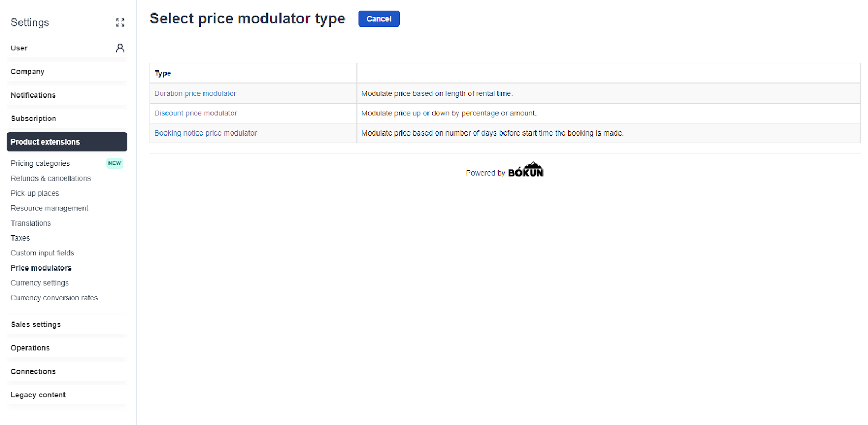The height and width of the screenshot is (425, 868).
Task: Click the user profile icon
Action: (120, 48)
